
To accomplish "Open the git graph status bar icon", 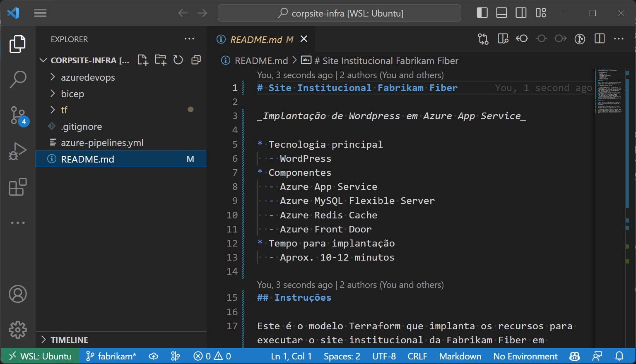I will point(176,356).
